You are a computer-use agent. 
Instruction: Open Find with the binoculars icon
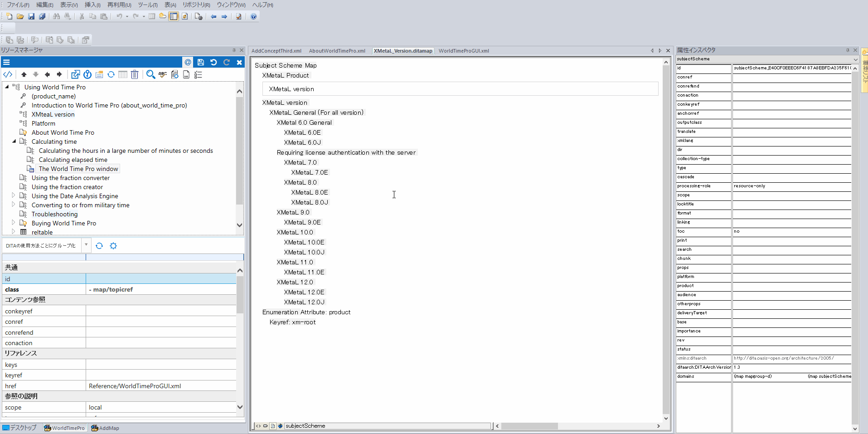pos(56,16)
